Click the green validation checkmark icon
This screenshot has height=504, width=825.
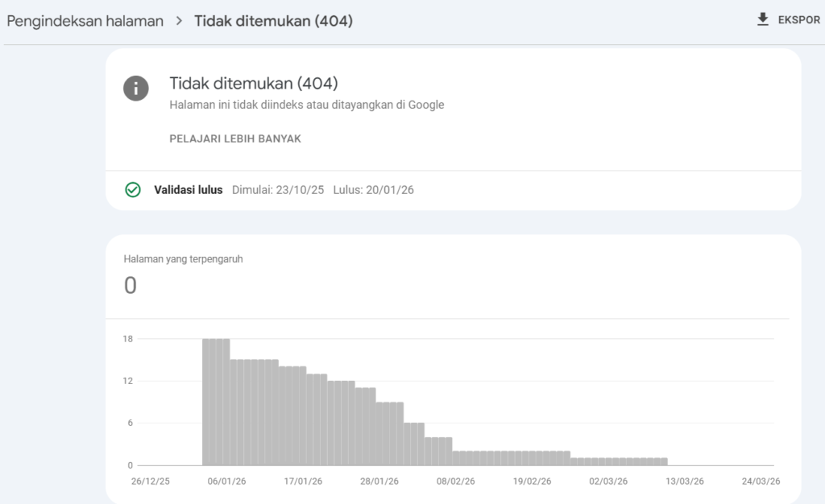[x=133, y=190]
